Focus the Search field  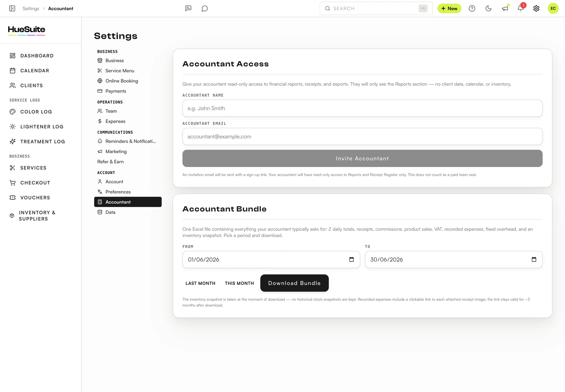(376, 8)
